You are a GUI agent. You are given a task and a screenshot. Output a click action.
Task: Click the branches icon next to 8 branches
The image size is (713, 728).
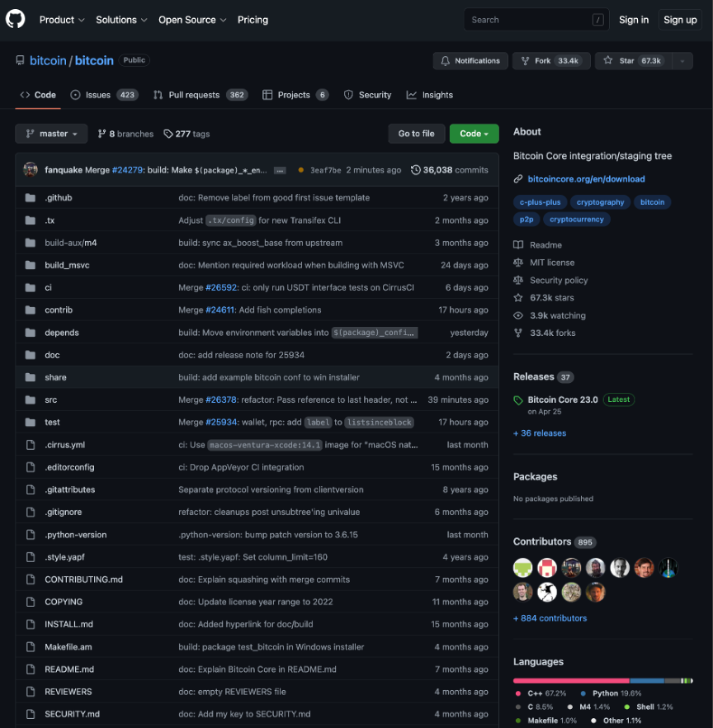(102, 134)
